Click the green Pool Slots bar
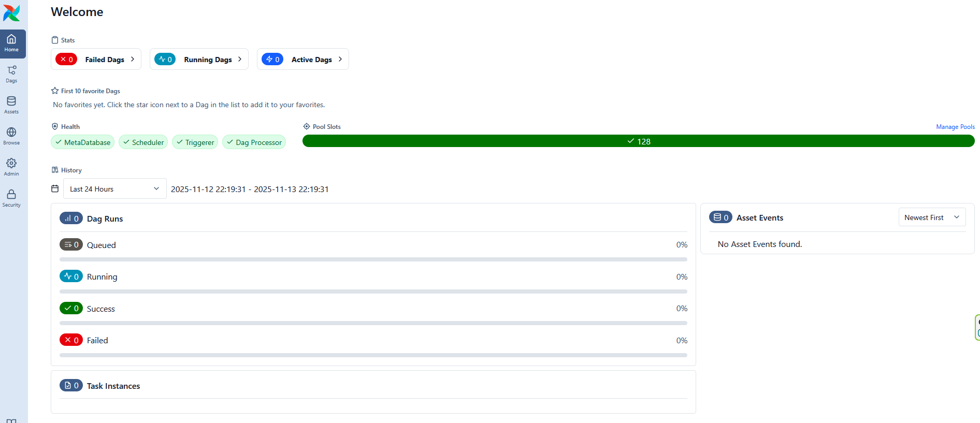980x423 pixels. pos(638,141)
